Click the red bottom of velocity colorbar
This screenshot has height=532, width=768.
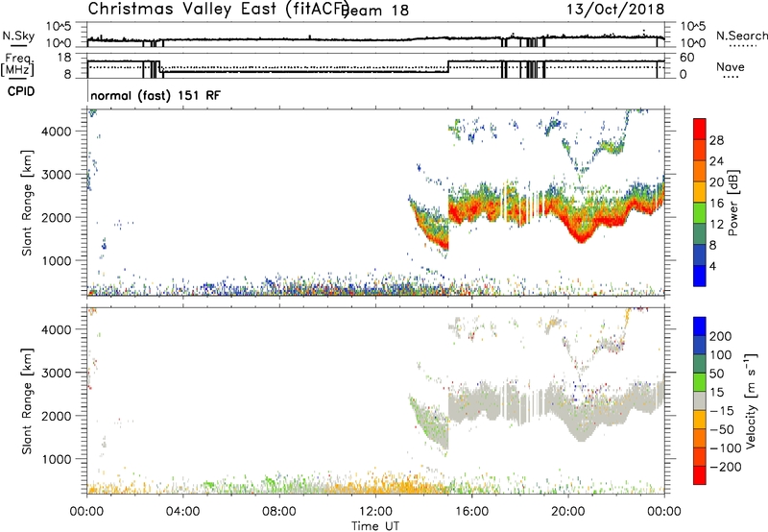point(700,475)
